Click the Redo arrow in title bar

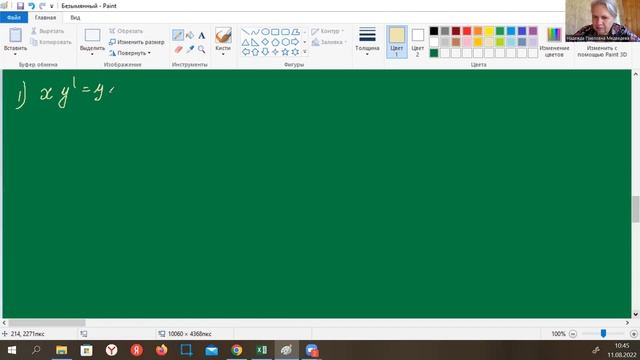(42, 6)
